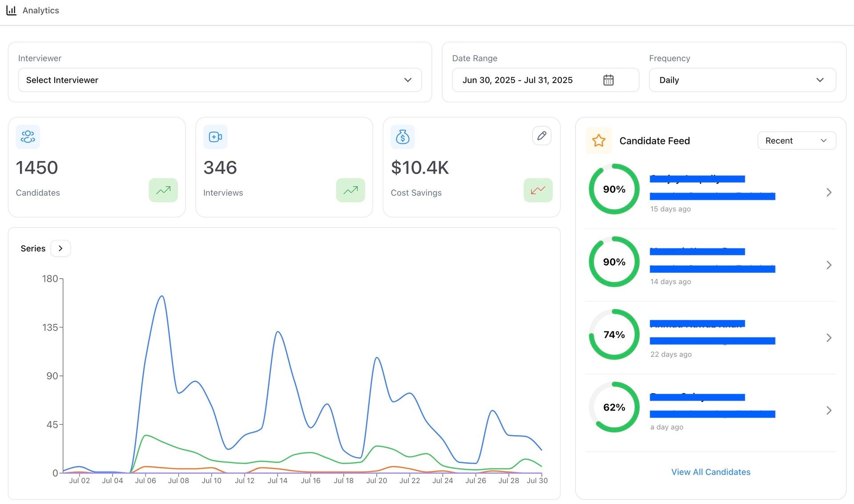Click the Interviews upward trend icon

[350, 190]
